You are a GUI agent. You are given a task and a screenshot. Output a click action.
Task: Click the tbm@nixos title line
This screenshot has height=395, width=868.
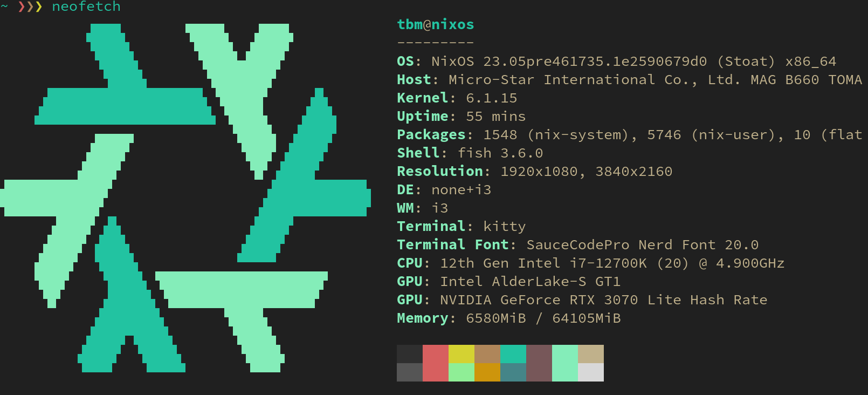(x=436, y=25)
